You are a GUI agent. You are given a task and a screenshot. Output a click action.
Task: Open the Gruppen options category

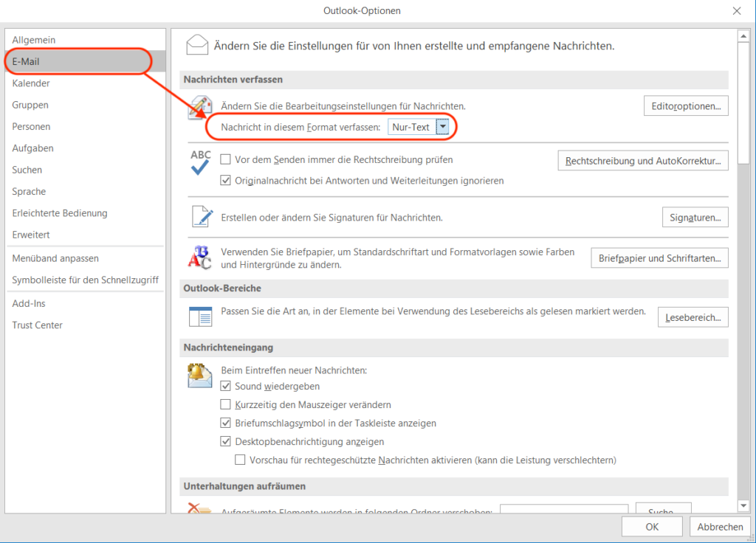coord(86,105)
